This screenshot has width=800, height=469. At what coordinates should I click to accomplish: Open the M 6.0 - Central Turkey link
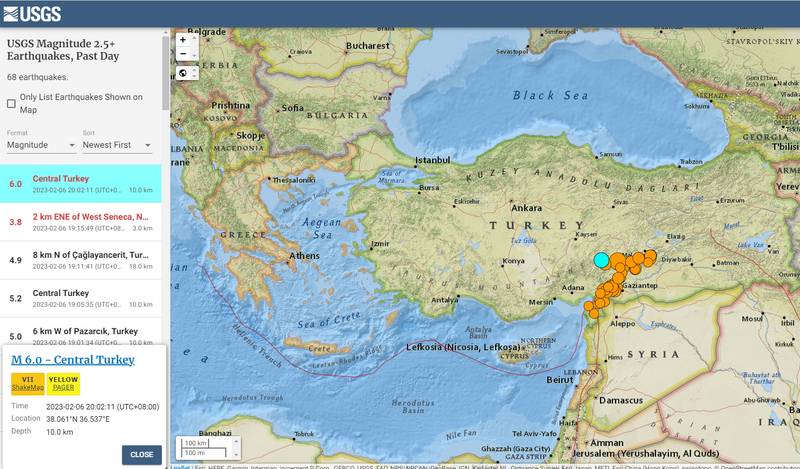(x=72, y=360)
